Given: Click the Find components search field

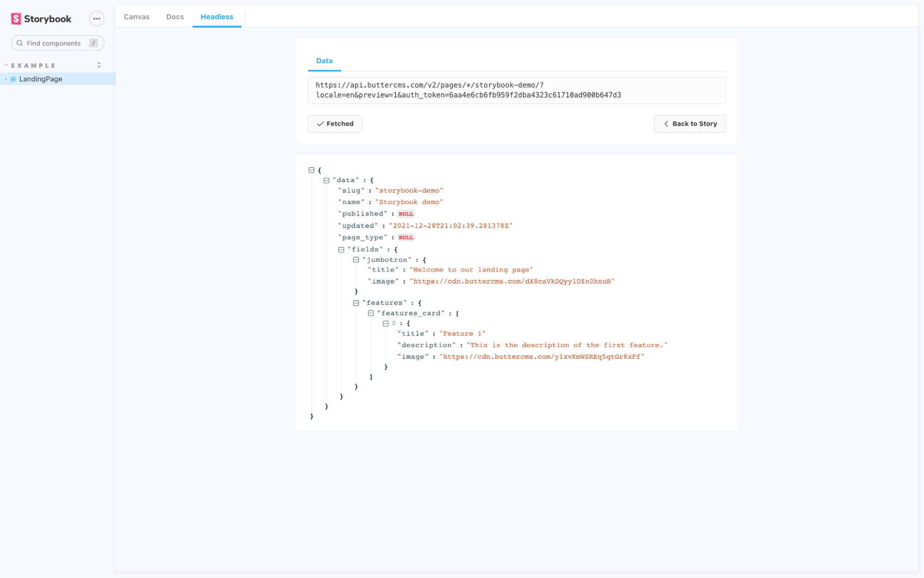Looking at the screenshot, I should (58, 43).
